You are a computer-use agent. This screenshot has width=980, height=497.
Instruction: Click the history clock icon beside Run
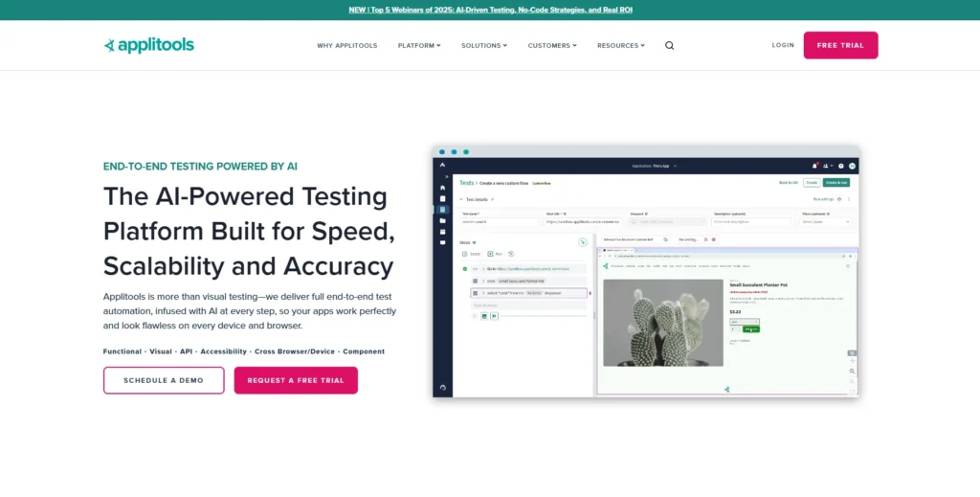[x=511, y=254]
